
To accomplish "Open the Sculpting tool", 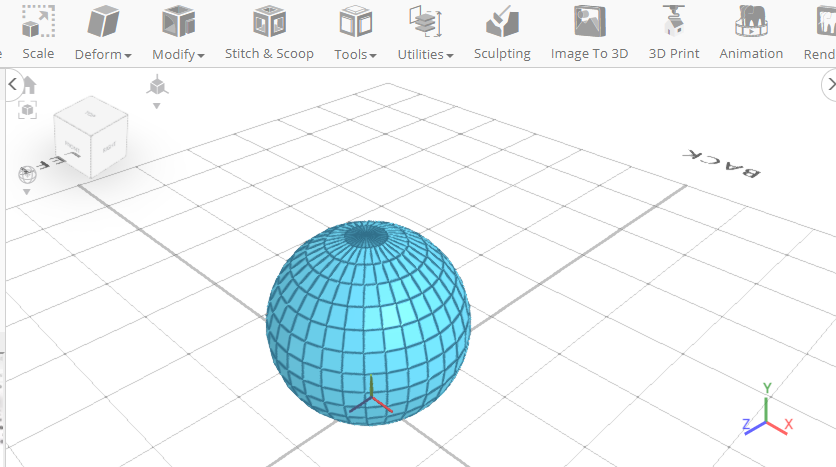I will click(502, 32).
